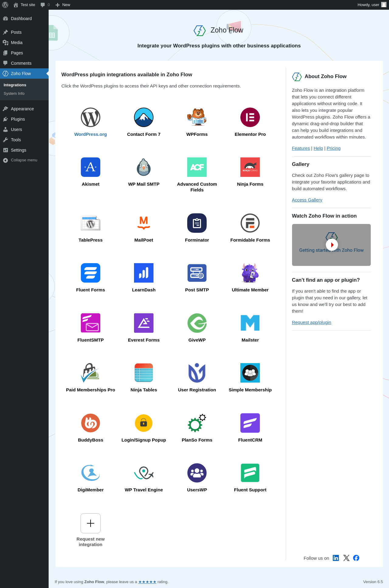Open the Comments sidebar menu item
This screenshot has height=588, width=389.
pos(24,63)
